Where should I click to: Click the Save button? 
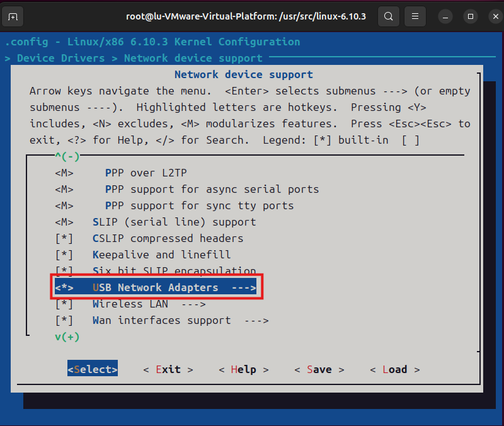pos(319,369)
